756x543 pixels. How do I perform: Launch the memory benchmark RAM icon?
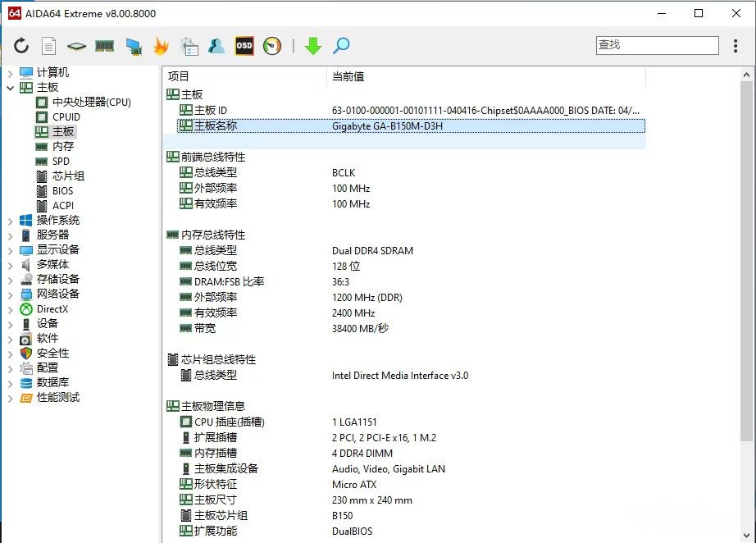click(x=104, y=46)
